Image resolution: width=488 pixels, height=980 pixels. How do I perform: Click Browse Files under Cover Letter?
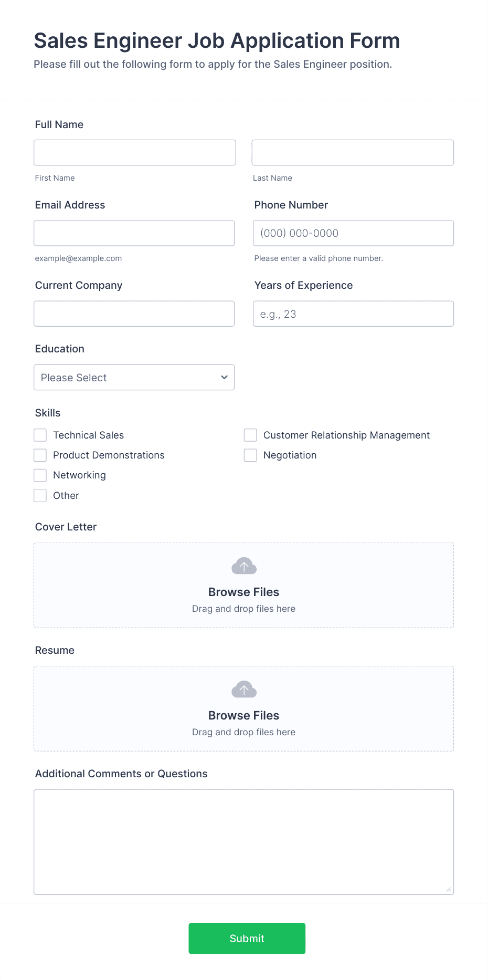(x=243, y=592)
